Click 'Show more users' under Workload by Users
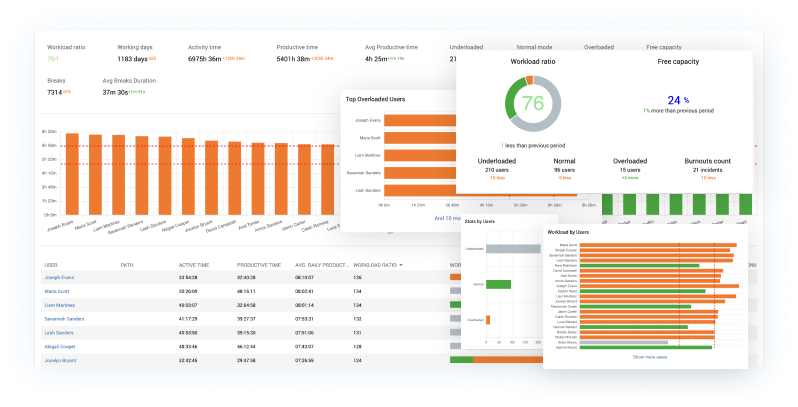Image resolution: width=798 pixels, height=407 pixels. (x=649, y=356)
